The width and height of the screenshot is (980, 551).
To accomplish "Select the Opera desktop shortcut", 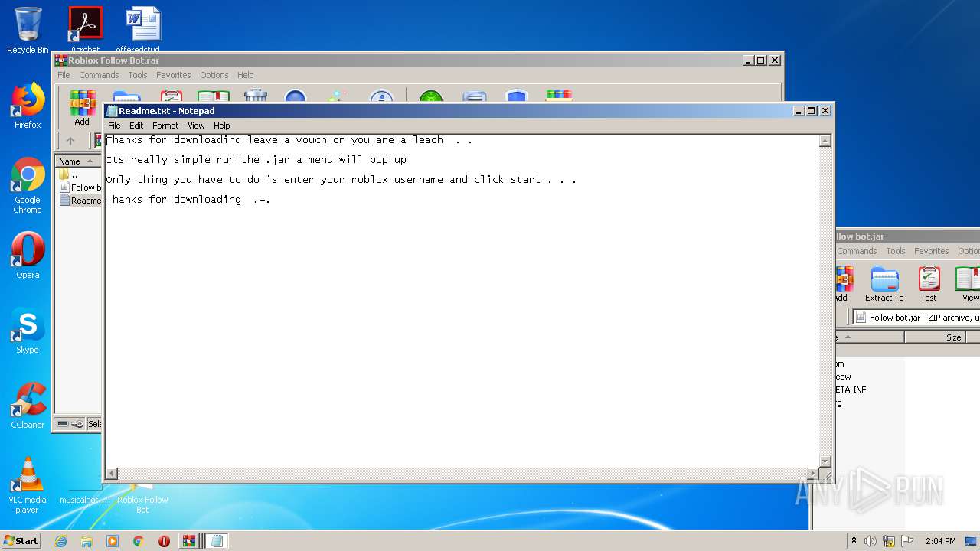I will tap(28, 256).
